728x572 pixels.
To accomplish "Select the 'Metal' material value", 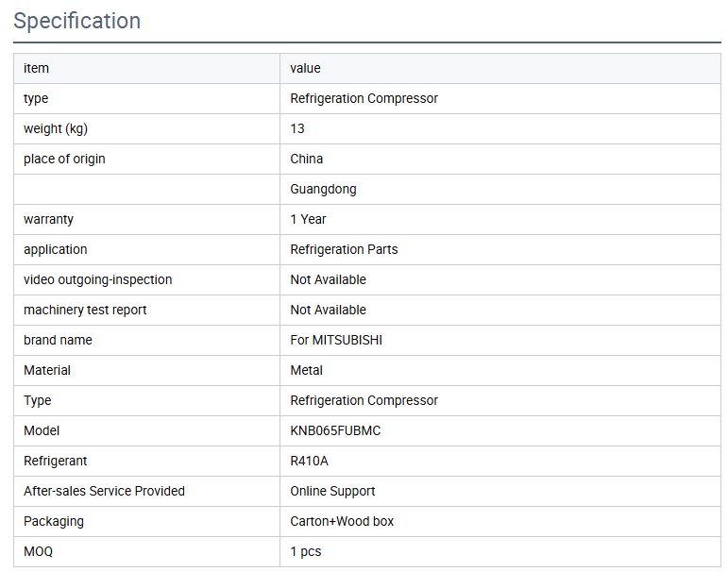I will (x=306, y=370).
